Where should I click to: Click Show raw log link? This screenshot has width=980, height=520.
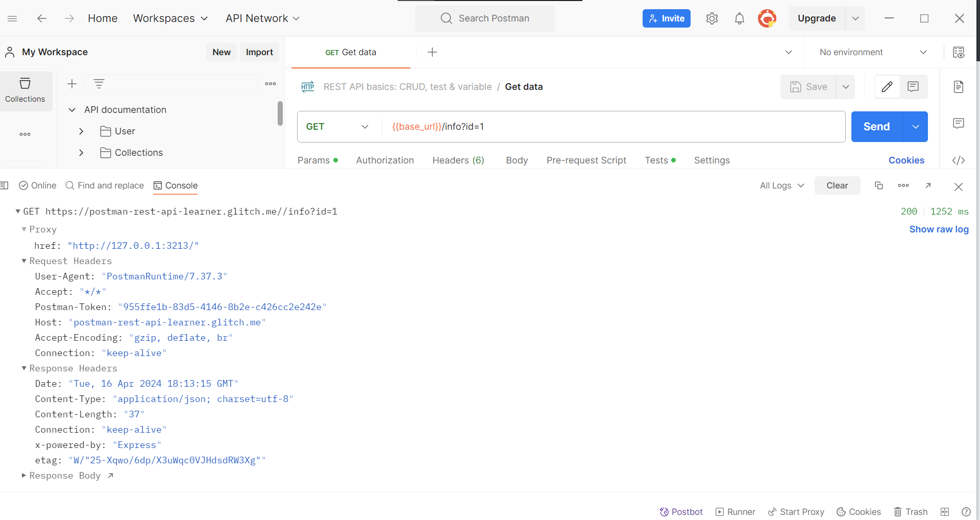939,229
